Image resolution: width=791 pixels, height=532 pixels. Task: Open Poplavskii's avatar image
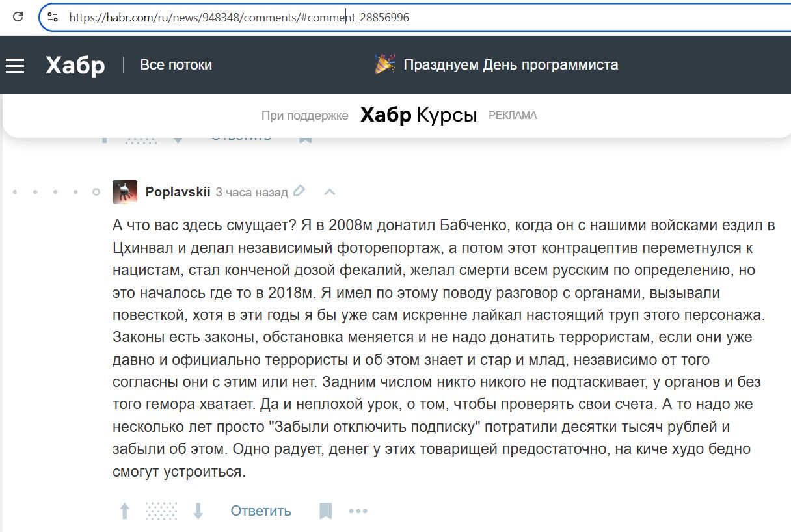click(125, 192)
